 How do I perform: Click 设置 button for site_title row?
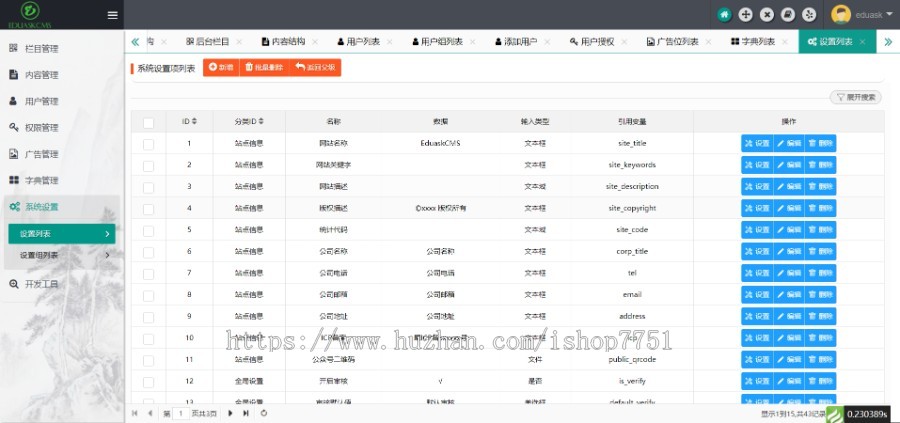tap(757, 143)
